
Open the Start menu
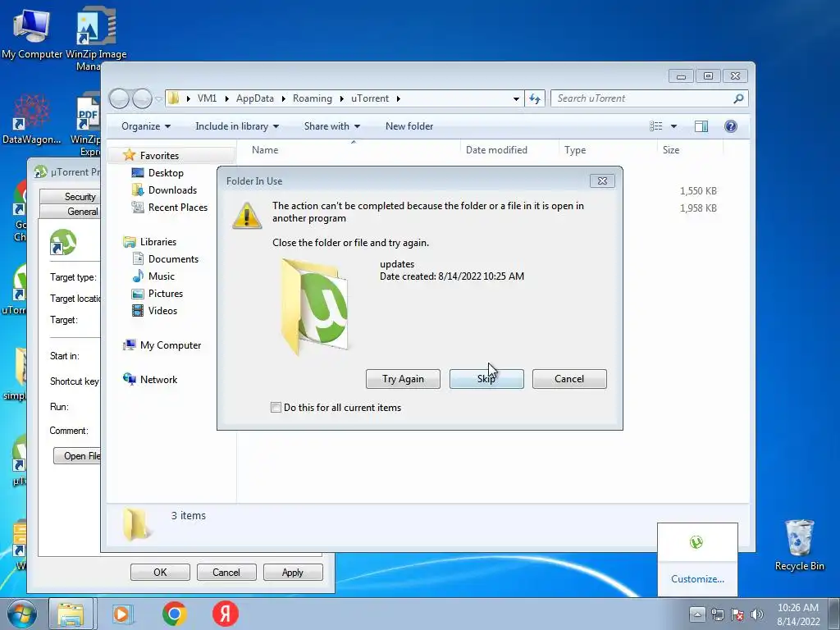click(x=21, y=614)
